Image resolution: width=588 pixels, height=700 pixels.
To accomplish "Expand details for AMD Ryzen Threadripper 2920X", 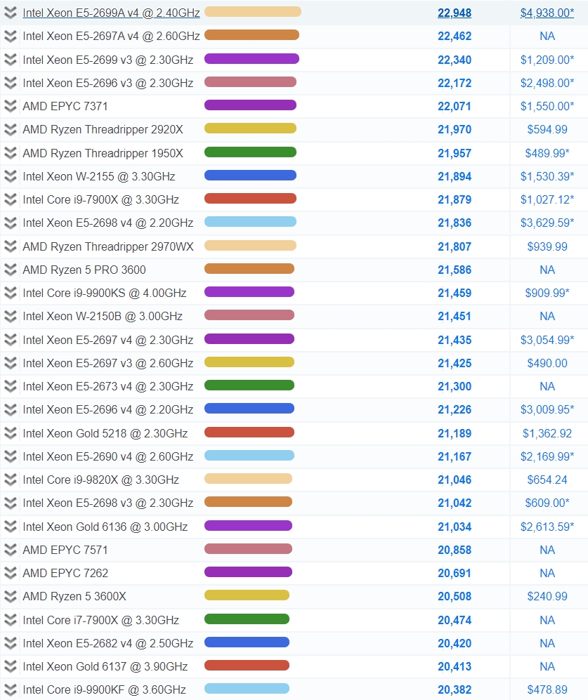I will [11, 129].
